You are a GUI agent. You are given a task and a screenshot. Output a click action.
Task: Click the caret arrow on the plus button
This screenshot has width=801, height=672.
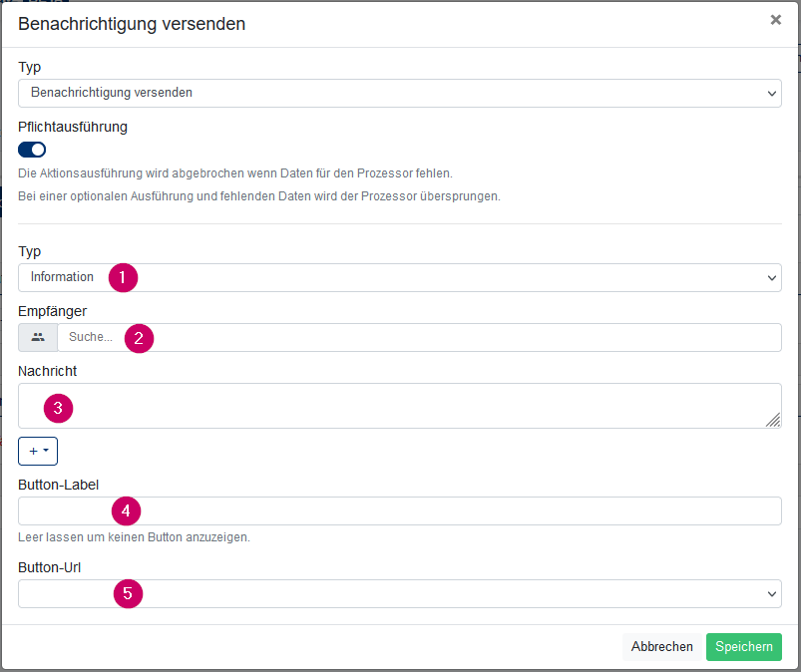[x=46, y=451]
